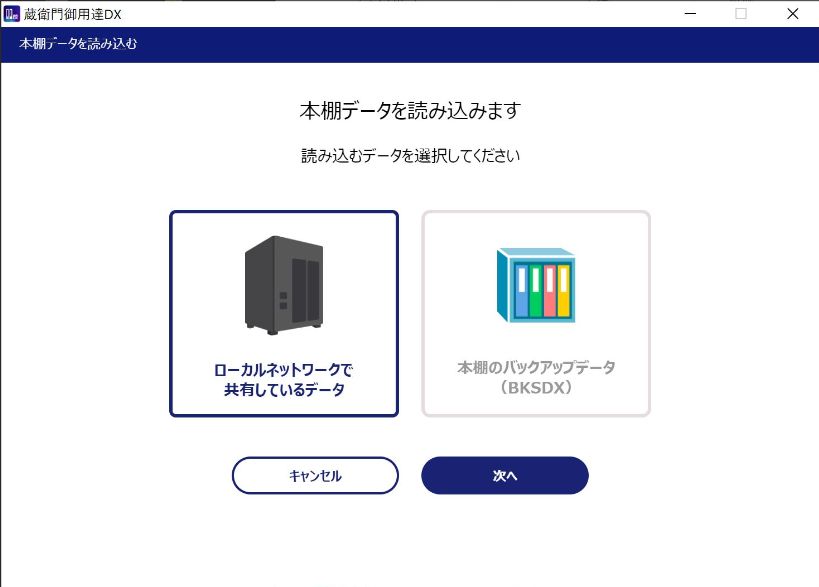This screenshot has height=587, width=819.
Task: Click the 次へ button
Action: (x=505, y=475)
